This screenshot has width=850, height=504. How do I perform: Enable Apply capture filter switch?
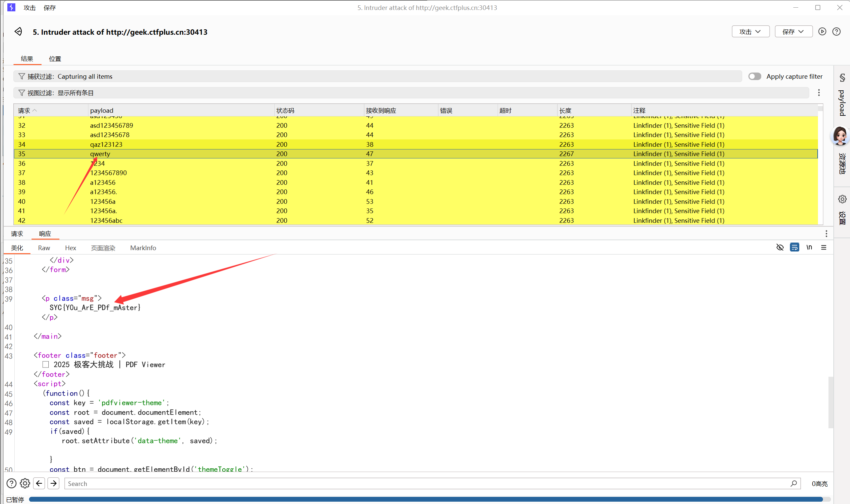point(755,76)
